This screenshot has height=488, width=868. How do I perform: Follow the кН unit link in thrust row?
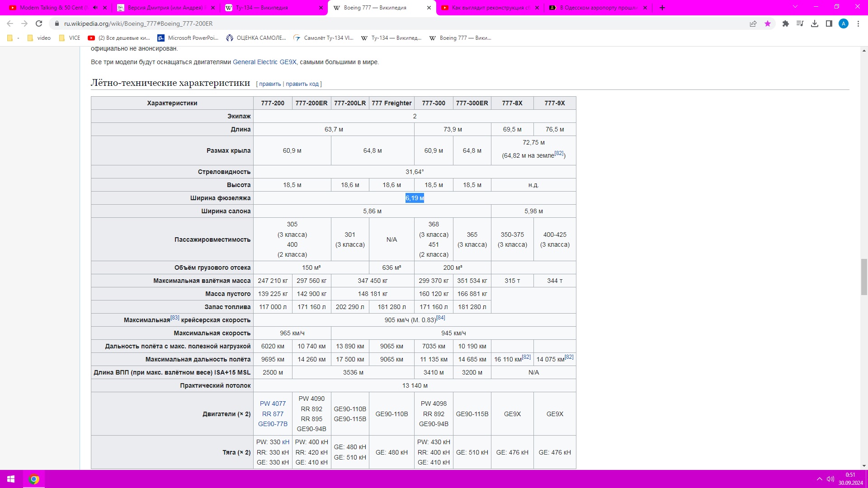[x=286, y=442]
